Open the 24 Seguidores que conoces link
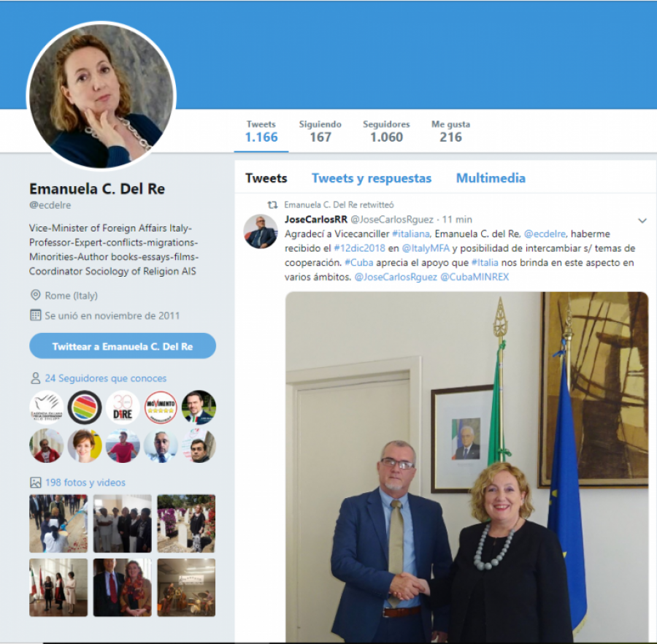Viewport: 657px width, 644px height. click(x=106, y=378)
